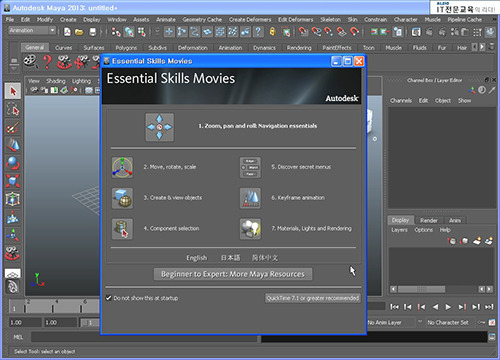Screen dimensions: 500x360
Task: Open the Anim tab in Layer Editor
Action: pos(455,220)
